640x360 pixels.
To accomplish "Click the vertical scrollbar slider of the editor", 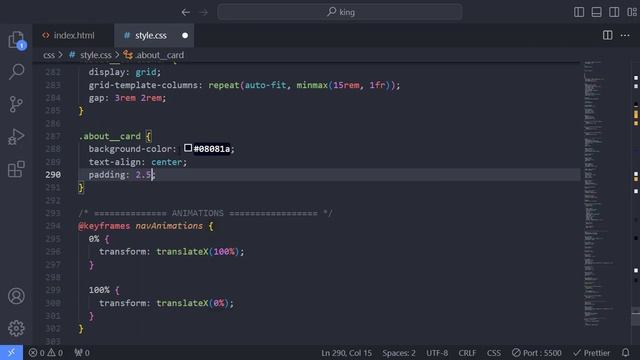I will pos(636,317).
